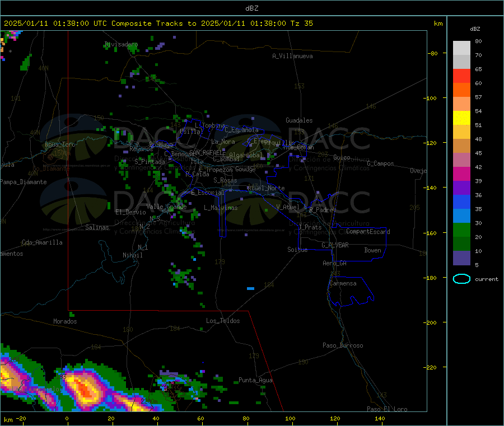The width and height of the screenshot is (504, 426).
Task: Click the C_Española map label
Action: click(242, 130)
